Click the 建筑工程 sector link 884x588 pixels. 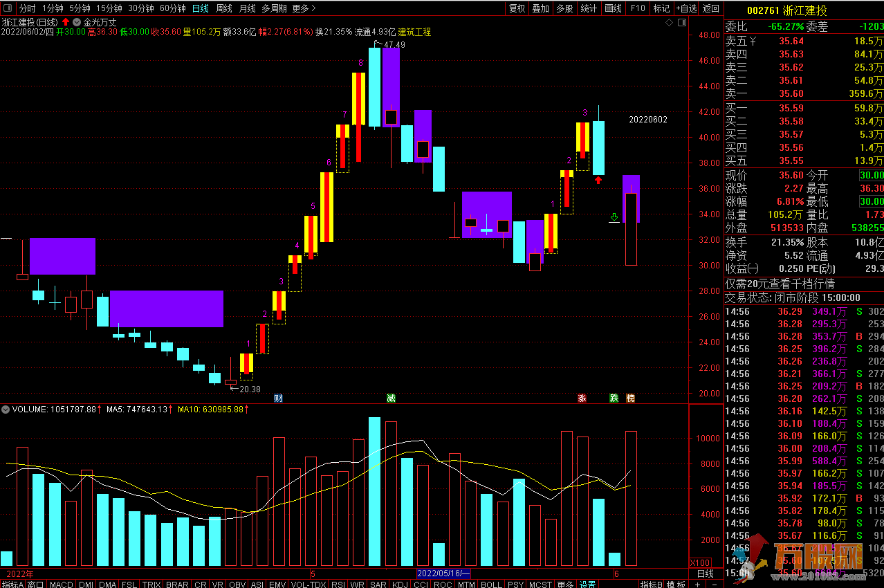point(414,32)
